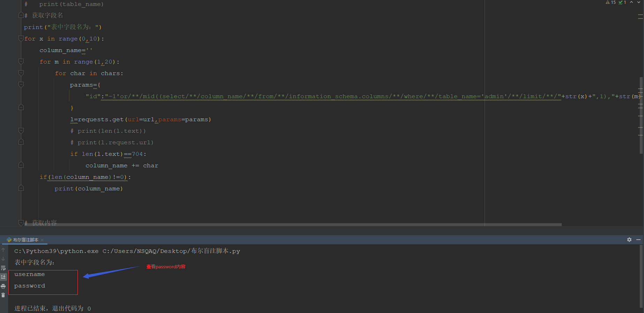Screen dimensions: 644x313
Task: Hide the run tool window
Action: (x=638, y=240)
